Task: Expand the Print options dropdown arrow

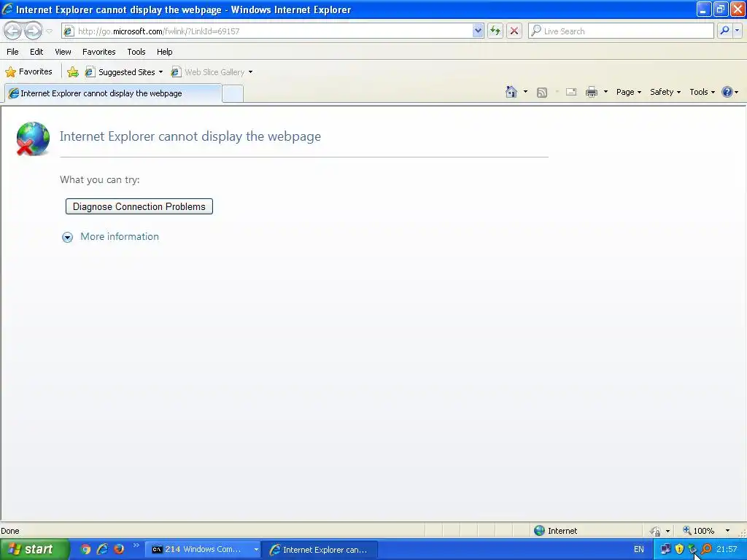Action: pos(605,92)
